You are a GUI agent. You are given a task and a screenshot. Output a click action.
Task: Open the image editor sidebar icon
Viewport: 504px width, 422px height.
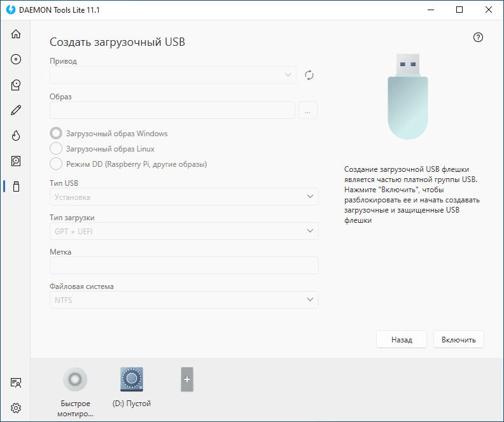pyautogui.click(x=16, y=85)
